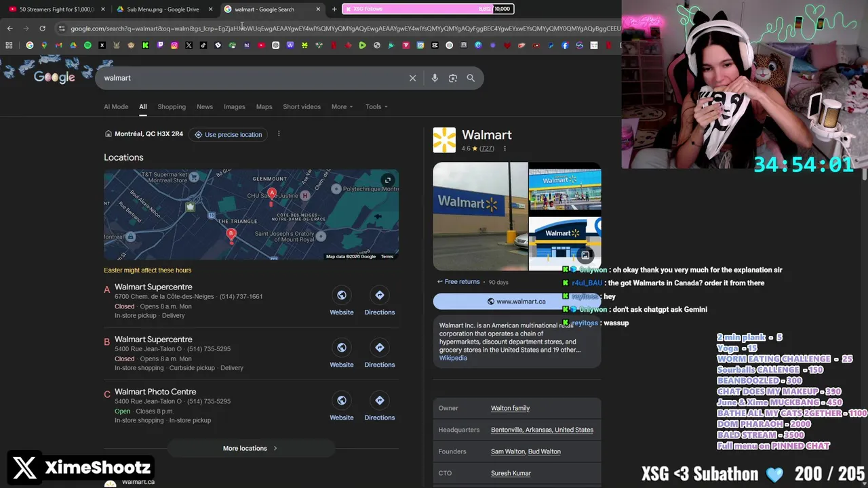The height and width of the screenshot is (488, 868).
Task: Get directions to Supercentre with curbside pickup
Action: click(379, 354)
